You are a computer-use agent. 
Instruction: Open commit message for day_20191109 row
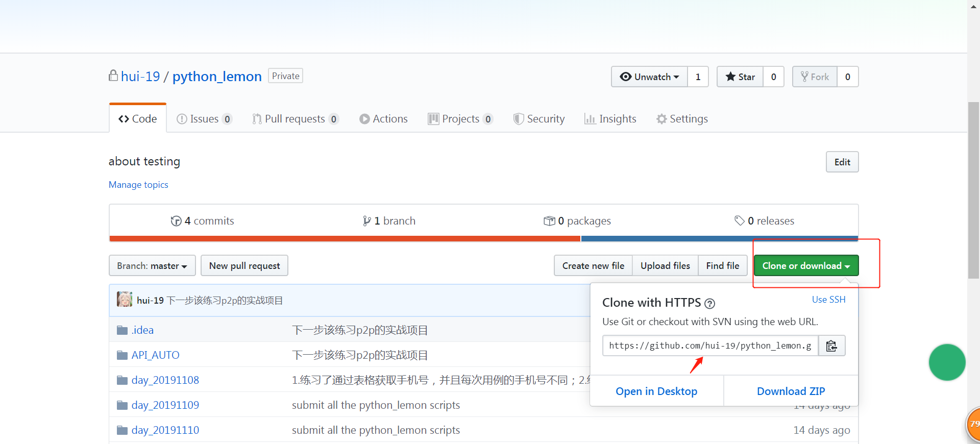point(376,405)
